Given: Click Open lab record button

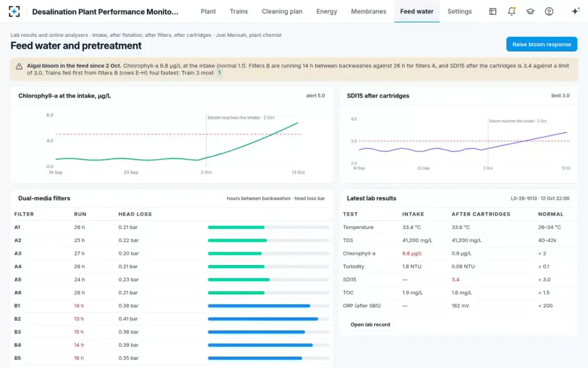Looking at the screenshot, I should coord(370,325).
